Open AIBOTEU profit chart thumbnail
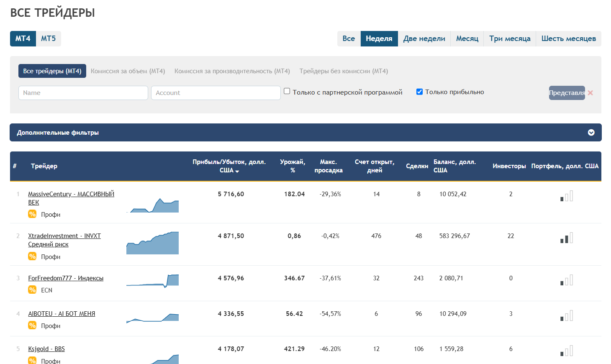This screenshot has width=611, height=364. [x=152, y=318]
